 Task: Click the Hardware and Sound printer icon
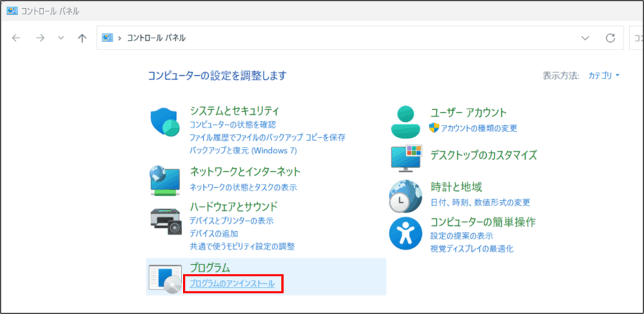165,220
